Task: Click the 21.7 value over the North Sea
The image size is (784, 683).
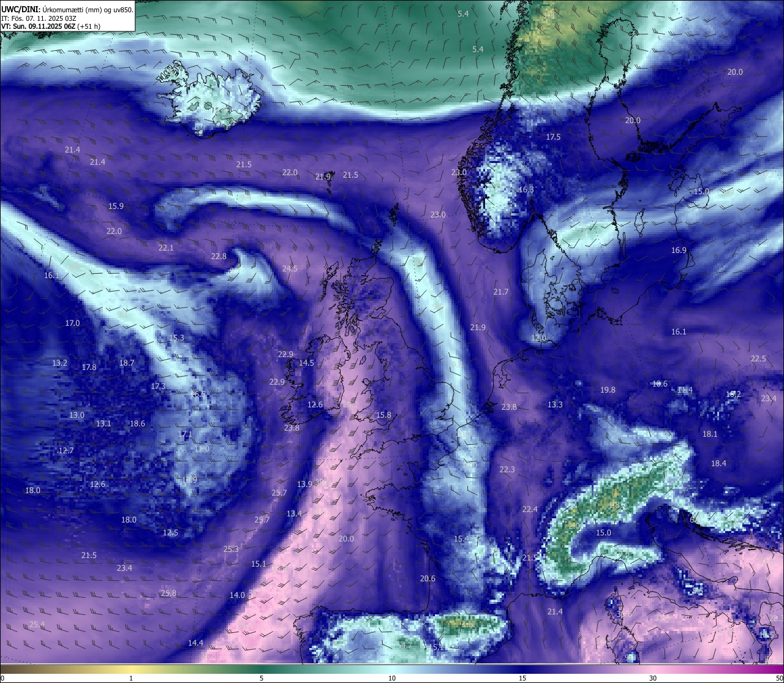Action: tap(501, 292)
